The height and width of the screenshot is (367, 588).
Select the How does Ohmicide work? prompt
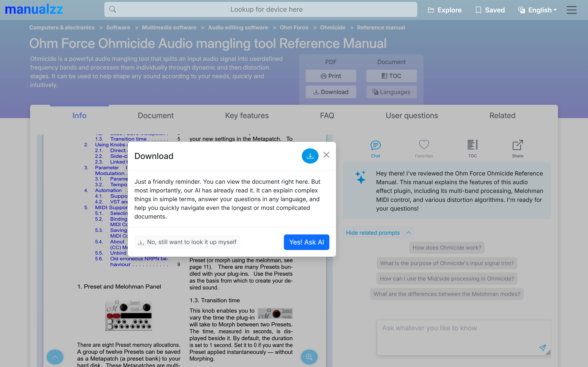click(x=447, y=247)
